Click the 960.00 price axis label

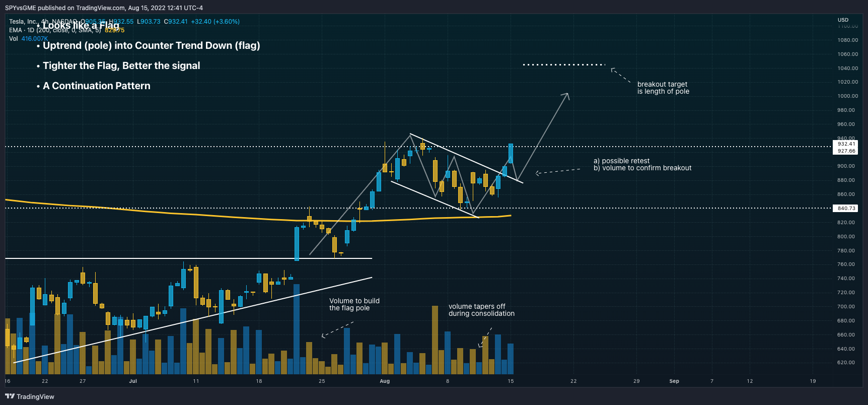click(x=846, y=124)
